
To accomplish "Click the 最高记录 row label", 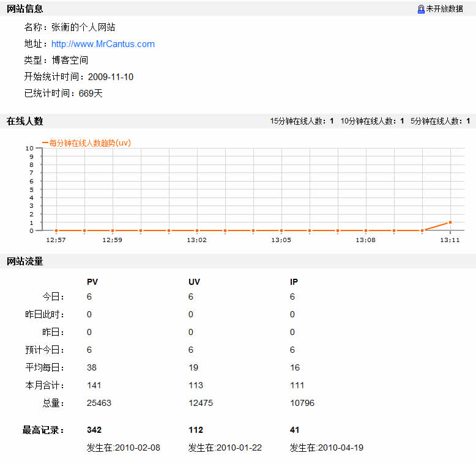I will [x=43, y=430].
